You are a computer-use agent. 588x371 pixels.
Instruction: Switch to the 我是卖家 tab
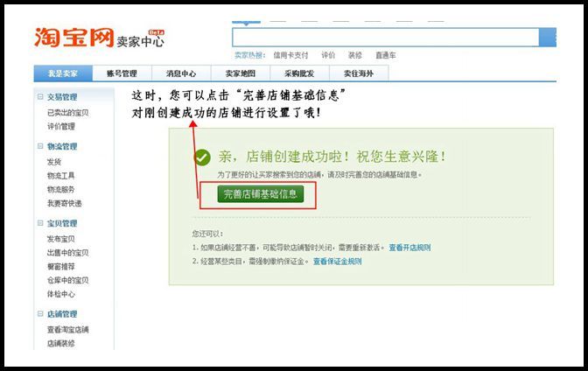coord(63,73)
